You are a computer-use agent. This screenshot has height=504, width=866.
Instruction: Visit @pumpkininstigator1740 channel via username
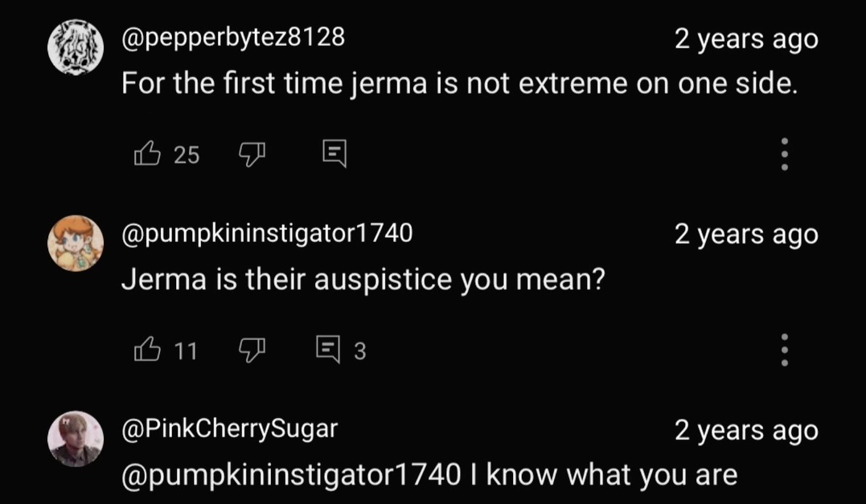(266, 233)
